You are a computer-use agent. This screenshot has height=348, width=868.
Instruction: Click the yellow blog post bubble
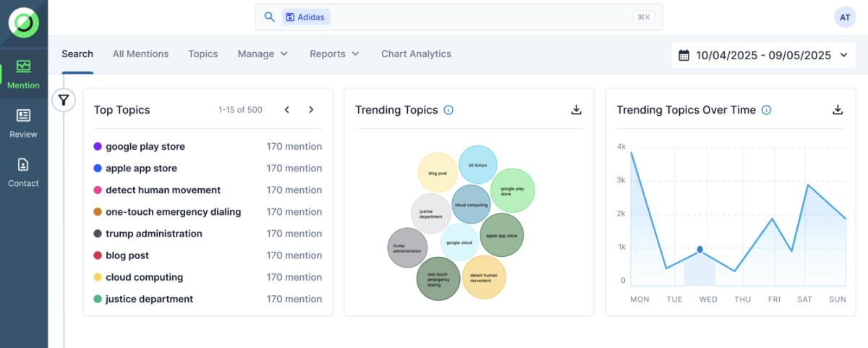click(x=438, y=173)
